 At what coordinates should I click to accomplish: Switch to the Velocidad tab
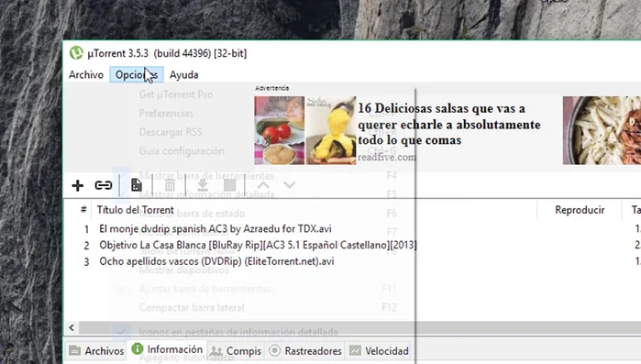(x=379, y=351)
